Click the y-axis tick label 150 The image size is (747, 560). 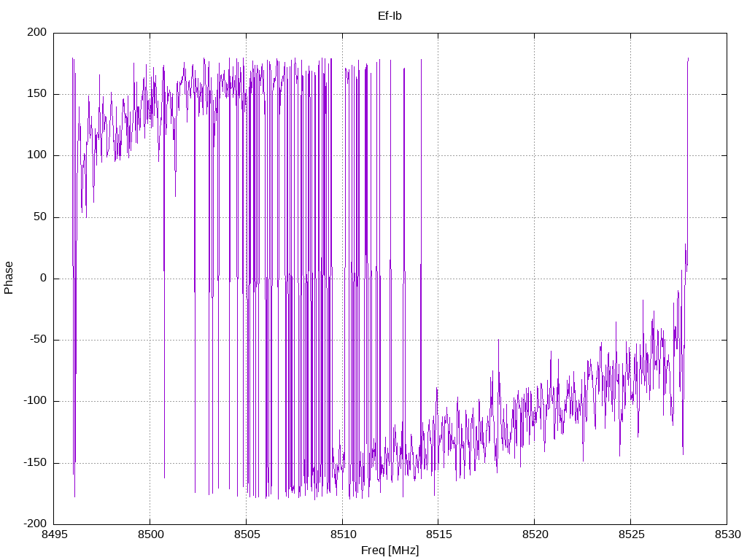coord(37,94)
